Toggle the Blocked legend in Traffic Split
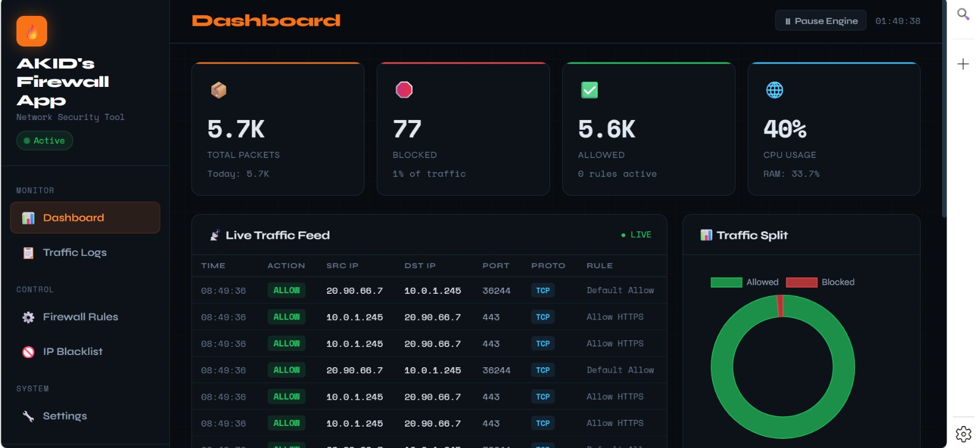Image resolution: width=980 pixels, height=448 pixels. click(820, 282)
